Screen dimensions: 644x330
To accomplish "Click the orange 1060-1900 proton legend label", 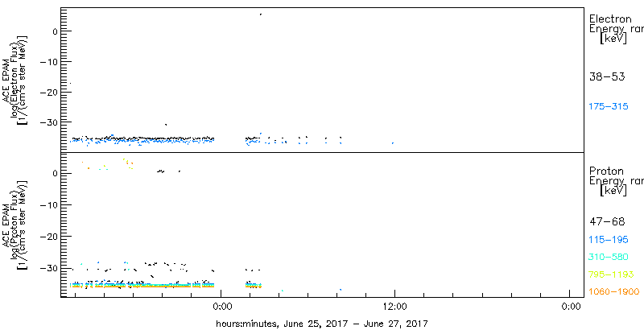I will click(614, 292).
